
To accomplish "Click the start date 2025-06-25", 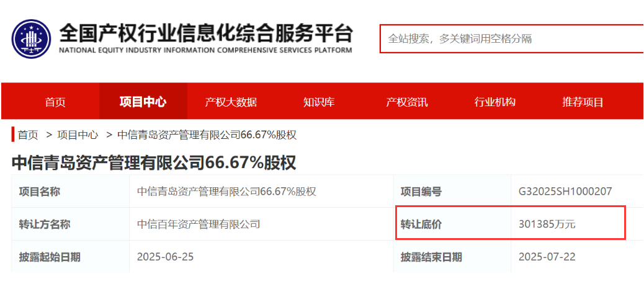I will click(x=165, y=257).
